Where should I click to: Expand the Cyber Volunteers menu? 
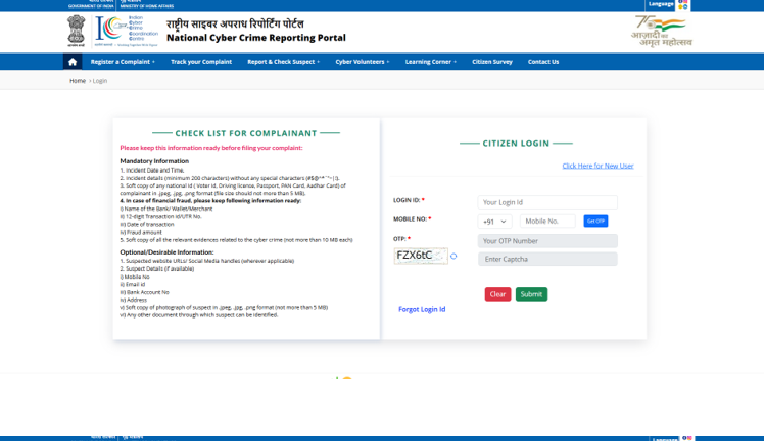pyautogui.click(x=362, y=62)
